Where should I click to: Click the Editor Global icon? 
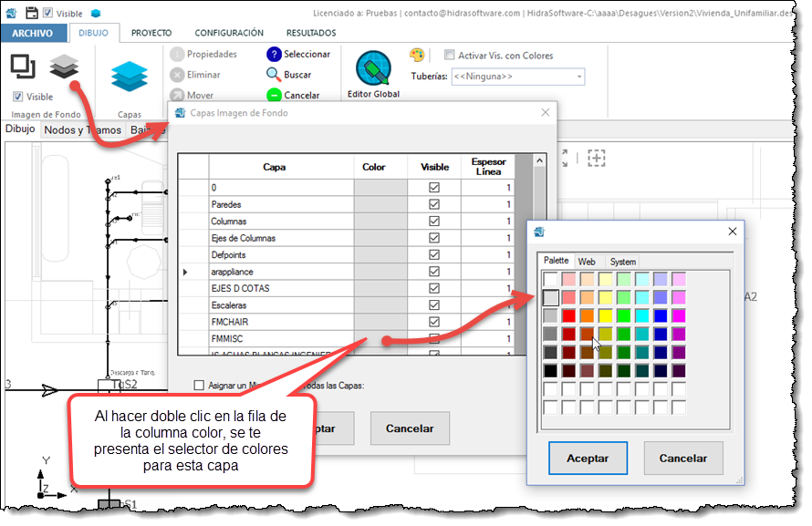(373, 69)
